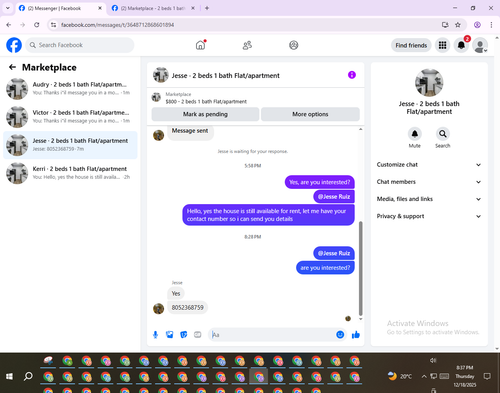The height and width of the screenshot is (393, 500).
Task: Open the weather widget showing 20°C
Action: tap(400, 376)
